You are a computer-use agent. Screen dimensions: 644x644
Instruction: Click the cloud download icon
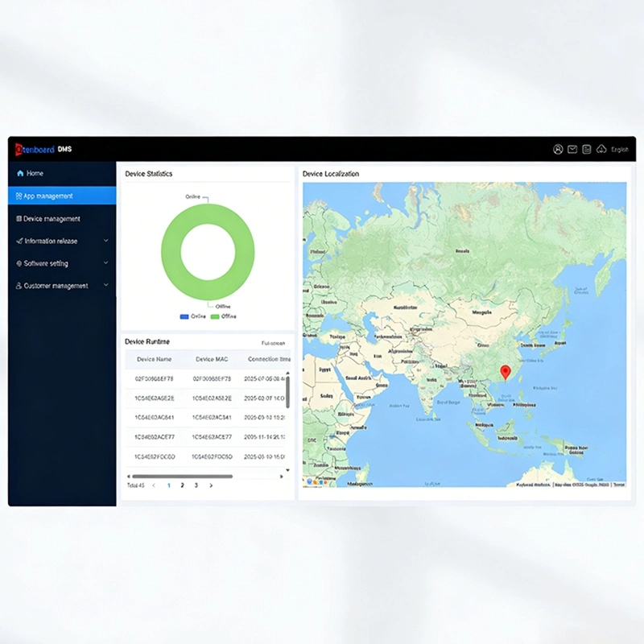click(601, 150)
